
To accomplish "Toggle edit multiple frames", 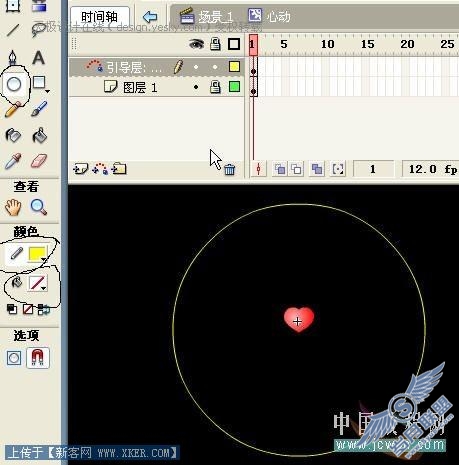I will coord(317,169).
